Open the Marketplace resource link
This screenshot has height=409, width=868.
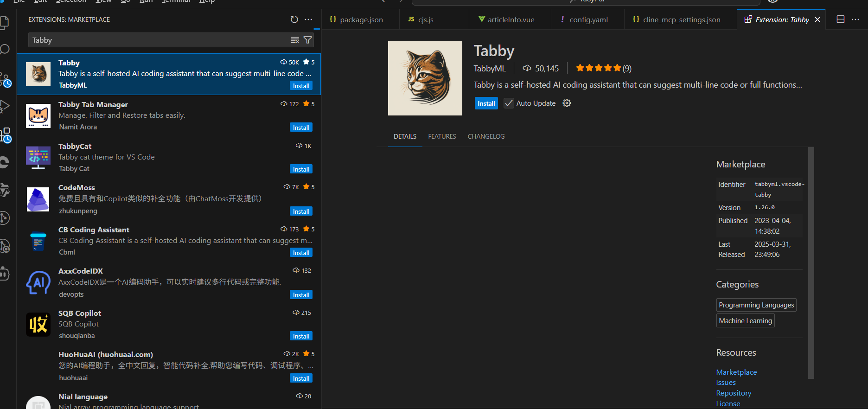tap(736, 372)
